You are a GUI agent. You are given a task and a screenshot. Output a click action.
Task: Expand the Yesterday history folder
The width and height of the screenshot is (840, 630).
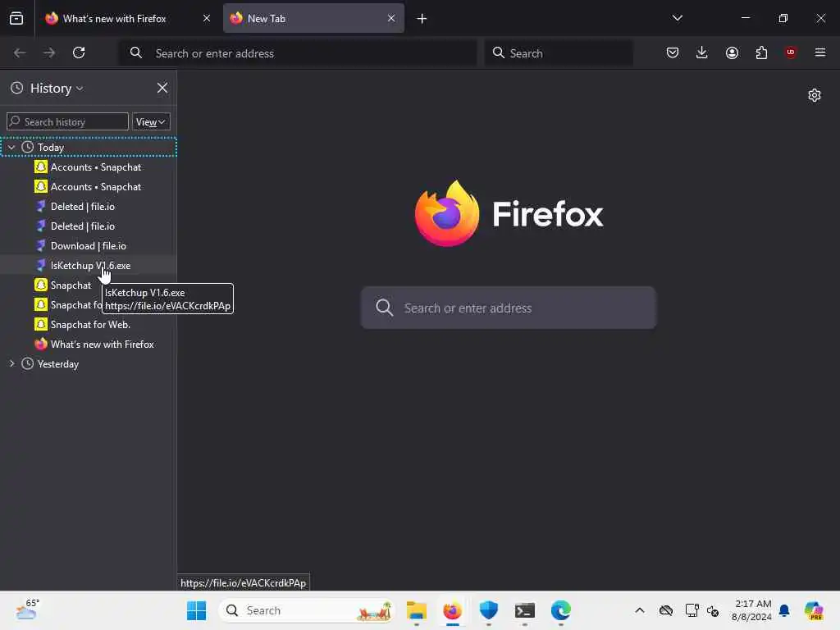[11, 363]
